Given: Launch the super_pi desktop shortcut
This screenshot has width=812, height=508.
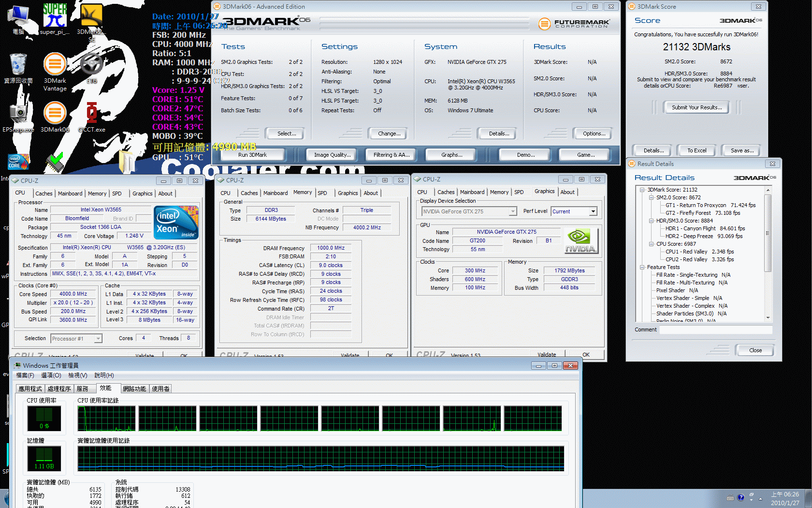Looking at the screenshot, I should pos(55,18).
